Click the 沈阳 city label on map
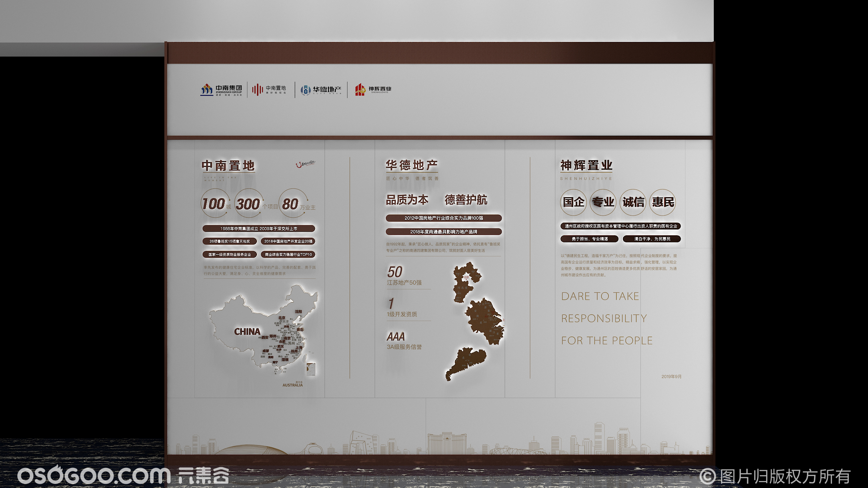The height and width of the screenshot is (488, 868). 298,312
